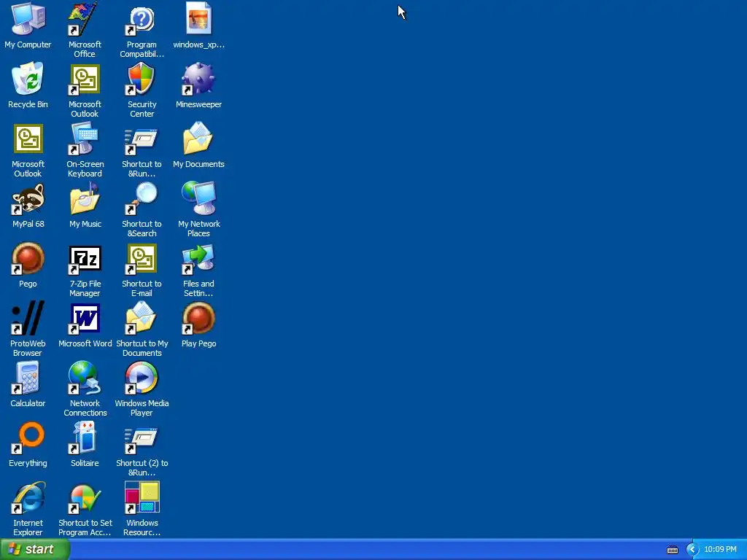This screenshot has height=560, width=747.
Task: Click the Play Pego icon
Action: (x=198, y=318)
